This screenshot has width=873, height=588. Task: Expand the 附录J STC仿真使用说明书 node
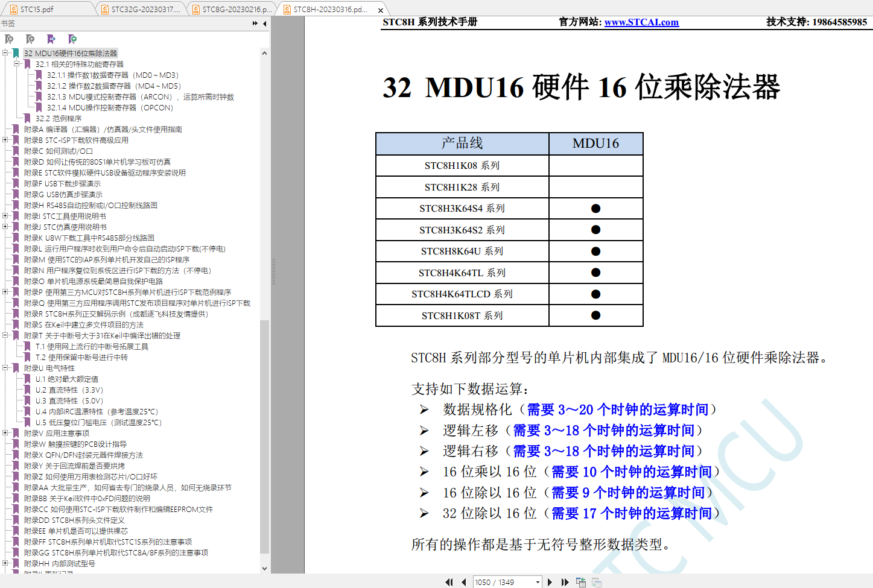[x=5, y=227]
